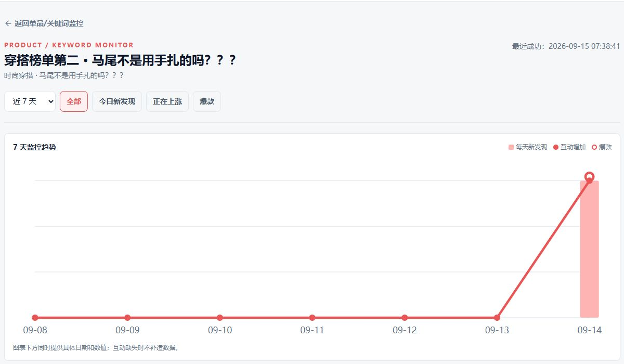Click the 09-12 data point on the line
The width and height of the screenshot is (624, 364).
pos(405,318)
